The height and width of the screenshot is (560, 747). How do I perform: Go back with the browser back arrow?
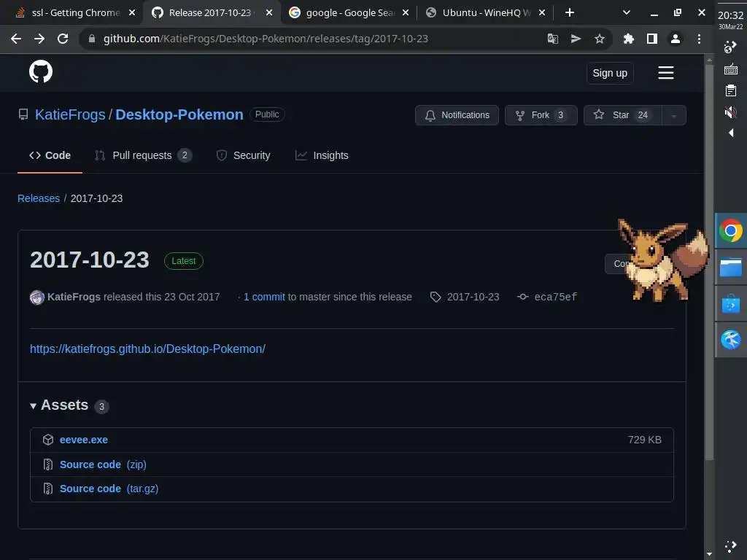click(16, 39)
